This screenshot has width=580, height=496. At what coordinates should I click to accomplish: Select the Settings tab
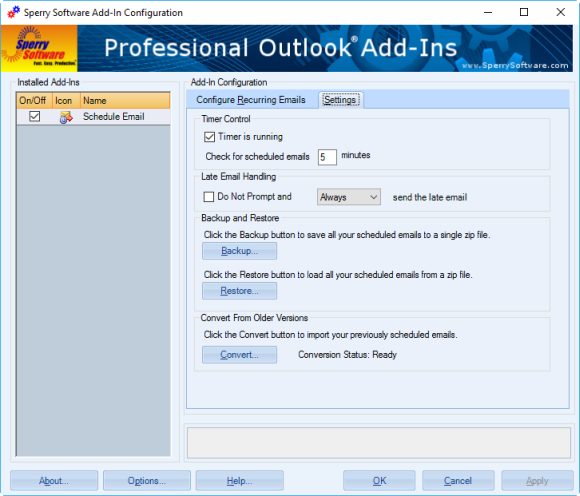(x=340, y=100)
